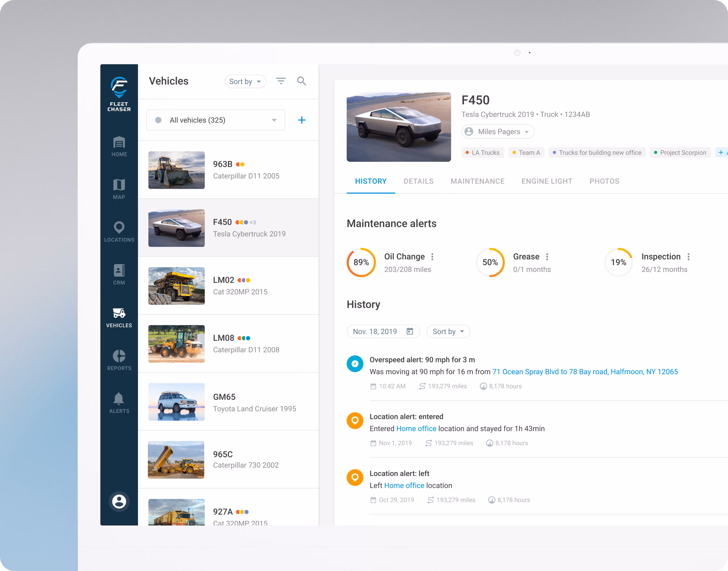Viewport: 728px width, 571px height.
Task: Click the vehicle list filter icon
Action: (x=281, y=81)
